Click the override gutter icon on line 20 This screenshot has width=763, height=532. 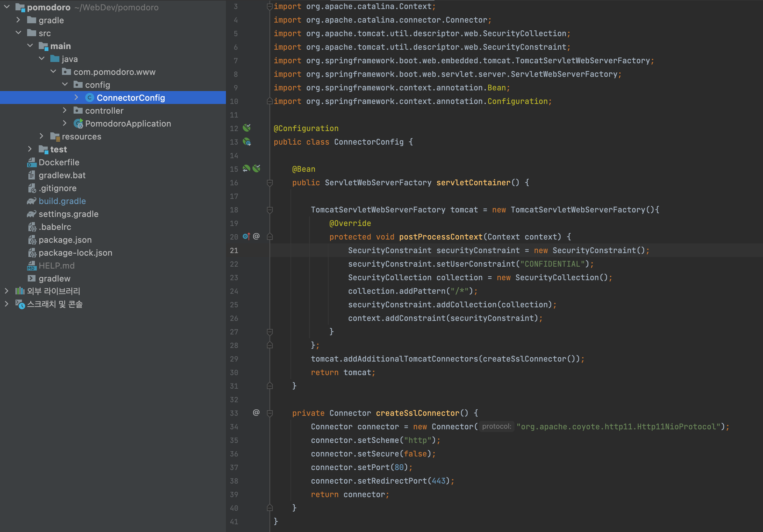click(x=246, y=236)
